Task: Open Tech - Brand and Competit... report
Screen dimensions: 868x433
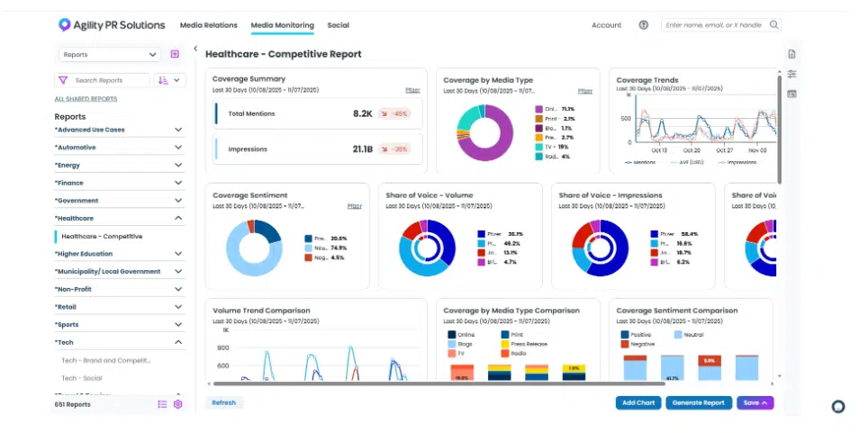Action: [105, 360]
